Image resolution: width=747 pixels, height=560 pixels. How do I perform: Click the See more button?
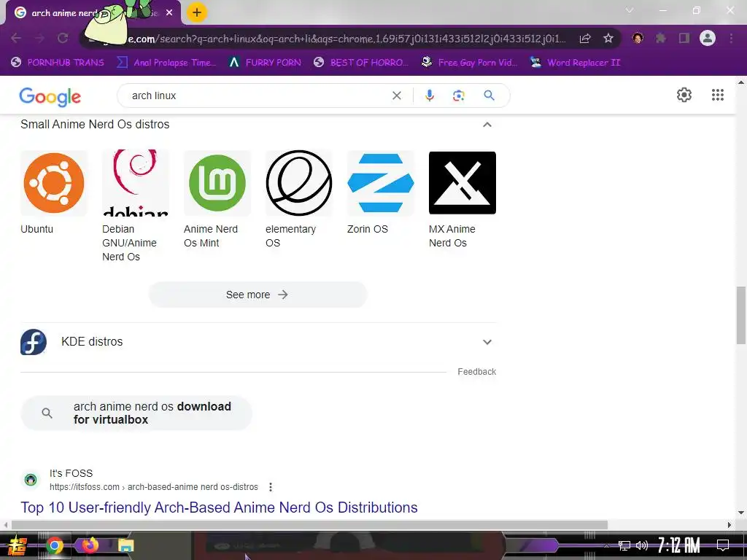pos(258,295)
